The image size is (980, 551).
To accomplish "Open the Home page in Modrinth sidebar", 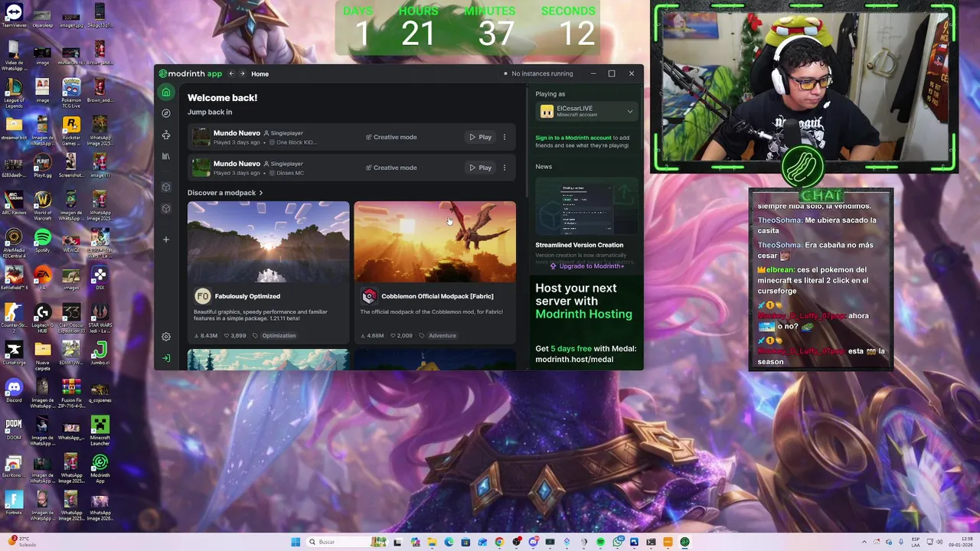I will click(166, 92).
